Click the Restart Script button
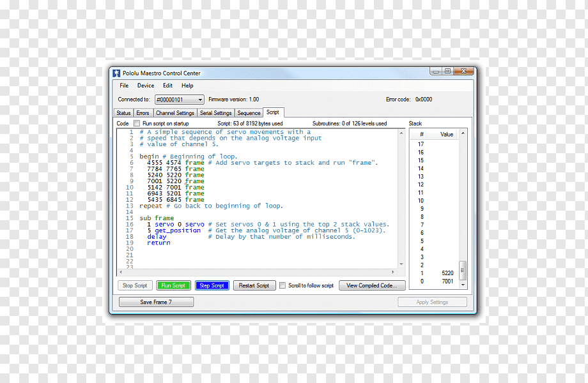588x383 pixels. (x=254, y=285)
